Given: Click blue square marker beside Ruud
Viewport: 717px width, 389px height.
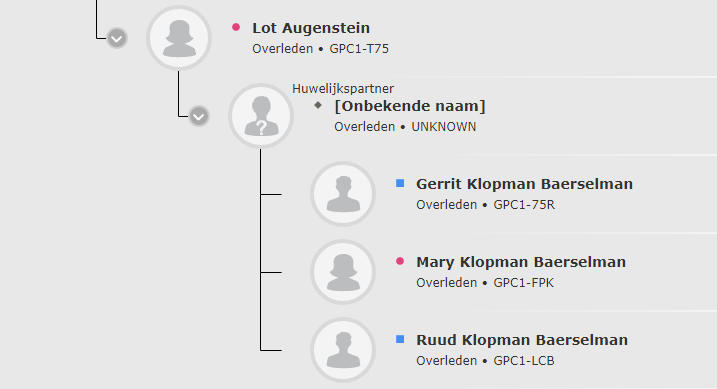Looking at the screenshot, I should coord(400,339).
